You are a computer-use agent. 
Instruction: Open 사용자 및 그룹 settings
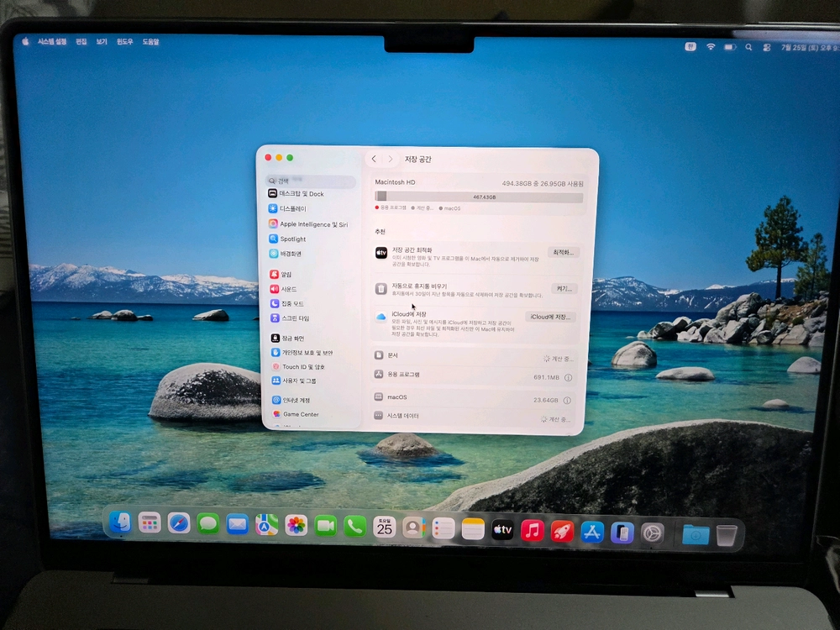[x=294, y=381]
